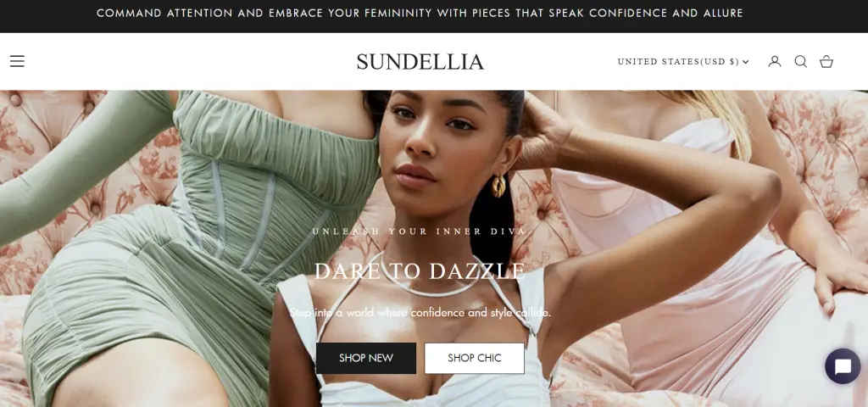
Task: Click the SHOP NEW button
Action: pos(366,358)
